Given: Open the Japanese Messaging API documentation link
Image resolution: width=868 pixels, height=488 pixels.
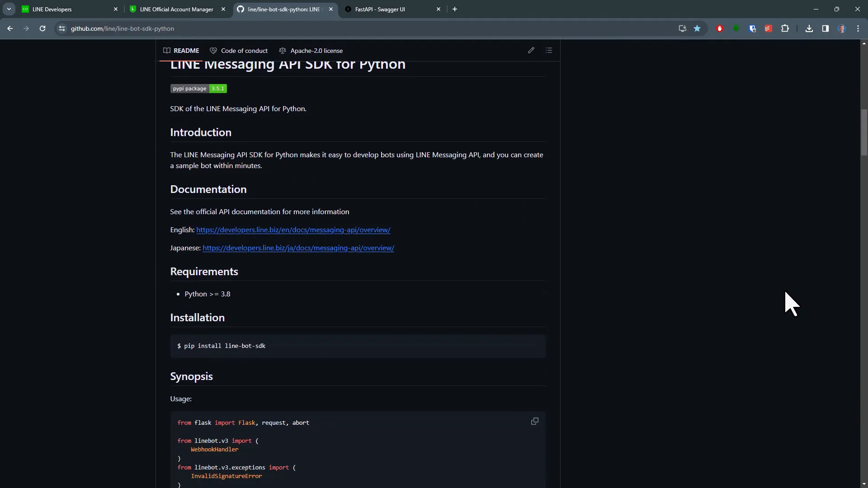Looking at the screenshot, I should coord(298,248).
